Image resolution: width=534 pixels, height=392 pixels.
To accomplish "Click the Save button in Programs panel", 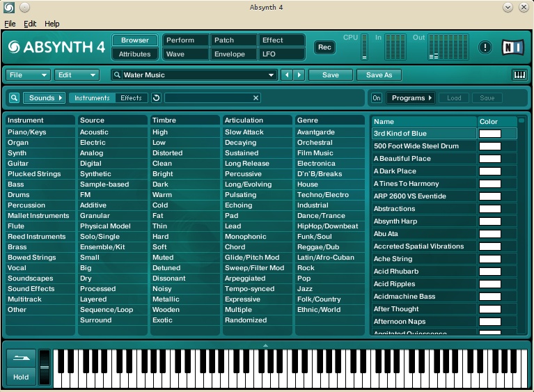I will pyautogui.click(x=487, y=98).
